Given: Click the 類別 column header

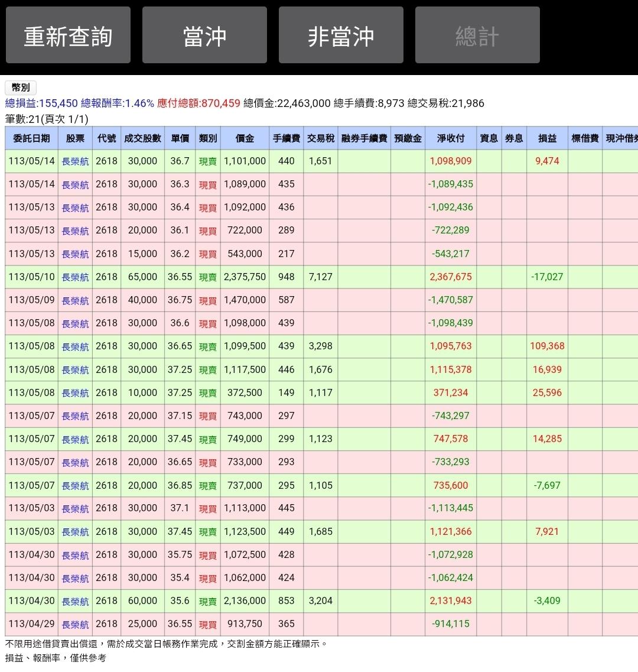Looking at the screenshot, I should pyautogui.click(x=208, y=138).
